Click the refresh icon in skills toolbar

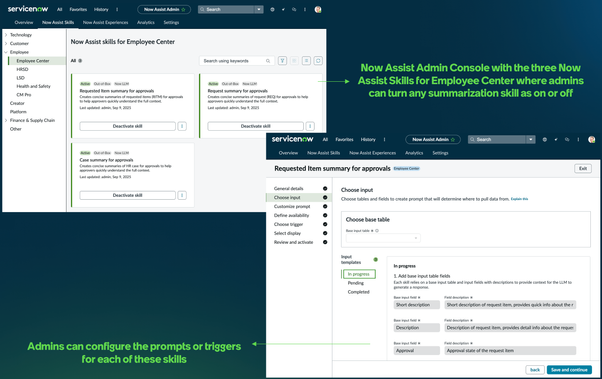[x=318, y=61]
